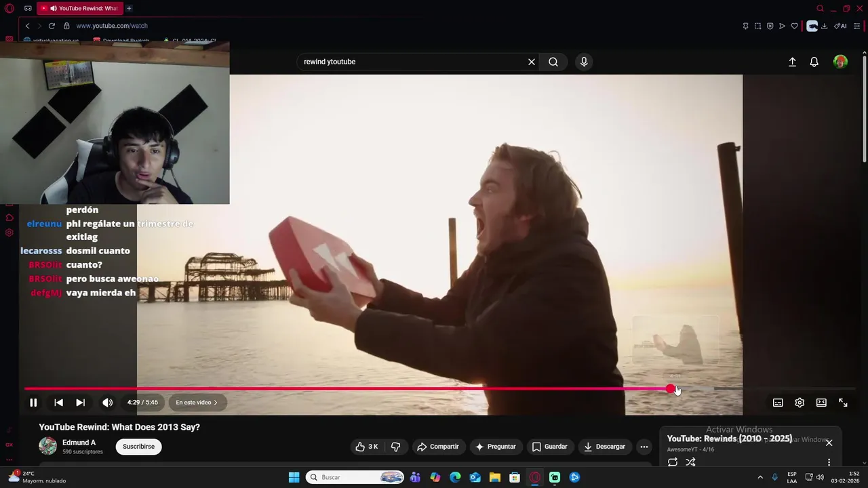The image size is (868, 488).
Task: Take a snapshot with Opera toolbar
Action: pos(757,26)
